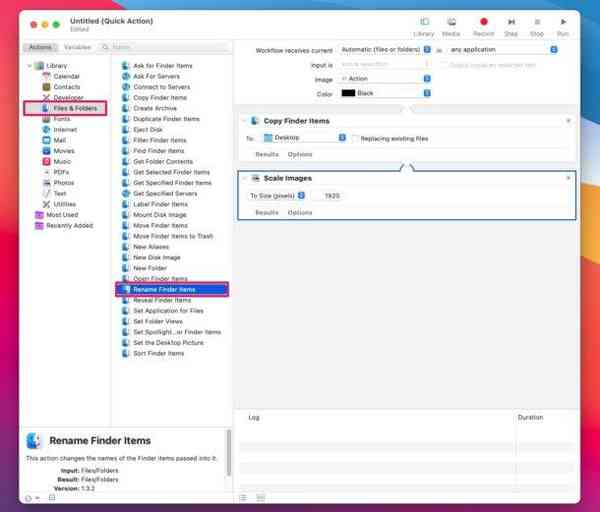Toggle the description pane icon at bottom

click(x=52, y=498)
